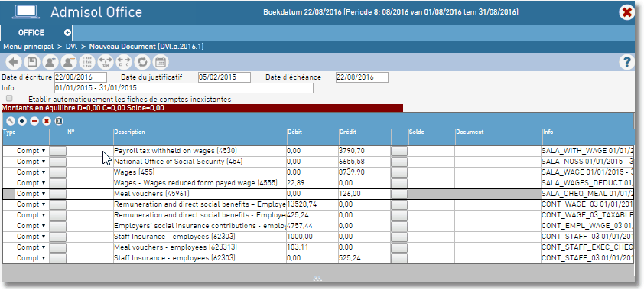This screenshot has width=644, height=291.
Task: Go to DVL breadcrumb
Action: (x=71, y=47)
